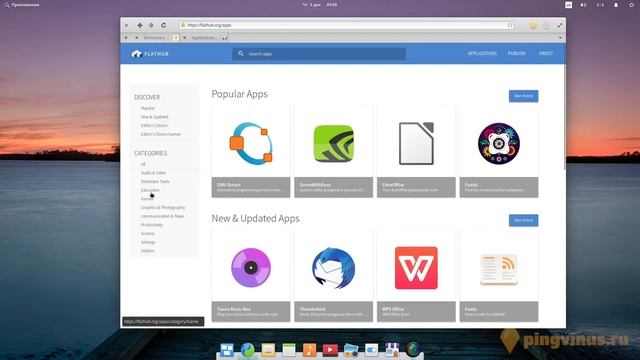640x360 pixels.
Task: Open new tab with plus button
Action: pos(126,38)
